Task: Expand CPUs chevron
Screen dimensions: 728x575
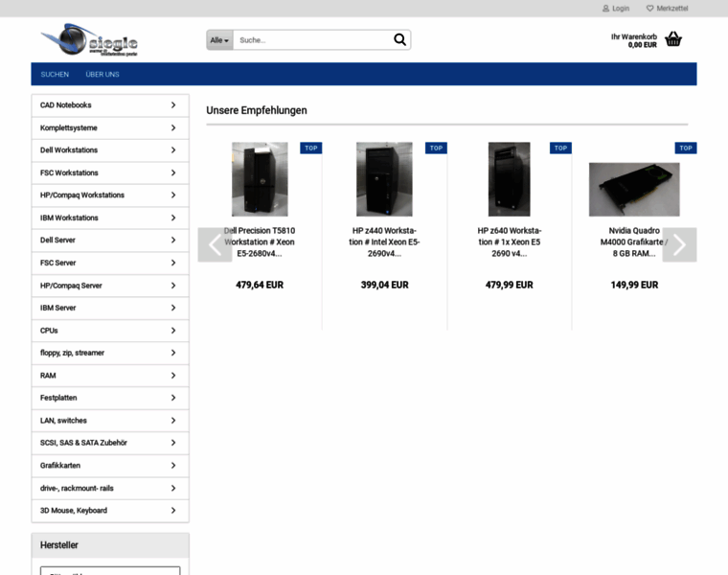Action: pyautogui.click(x=173, y=331)
